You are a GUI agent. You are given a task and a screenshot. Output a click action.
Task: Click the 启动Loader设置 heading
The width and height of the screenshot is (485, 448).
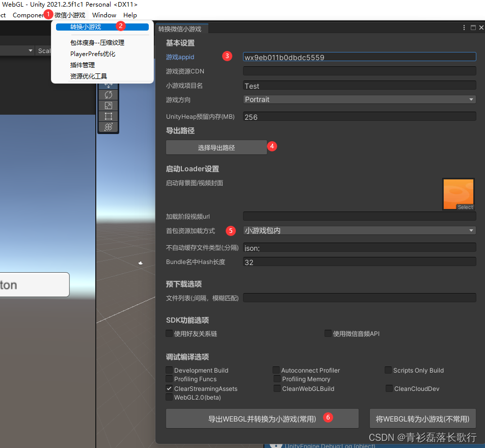pos(193,169)
